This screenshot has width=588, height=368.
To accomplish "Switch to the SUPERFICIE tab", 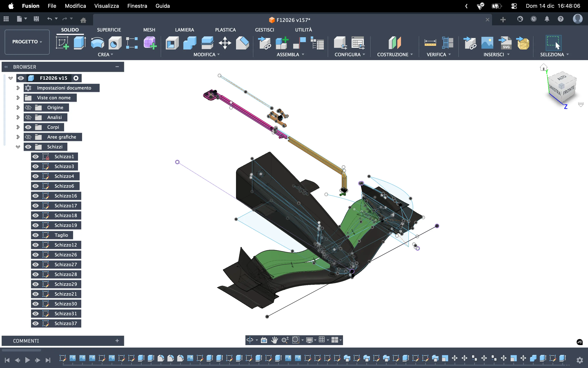I will click(109, 30).
